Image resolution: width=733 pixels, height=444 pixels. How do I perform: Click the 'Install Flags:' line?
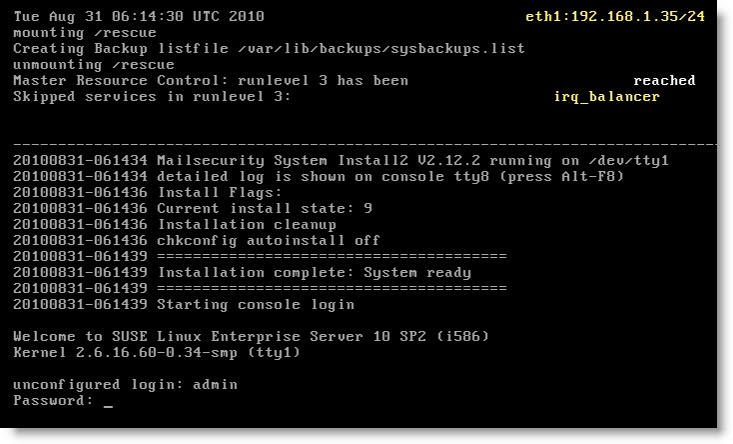click(148, 192)
